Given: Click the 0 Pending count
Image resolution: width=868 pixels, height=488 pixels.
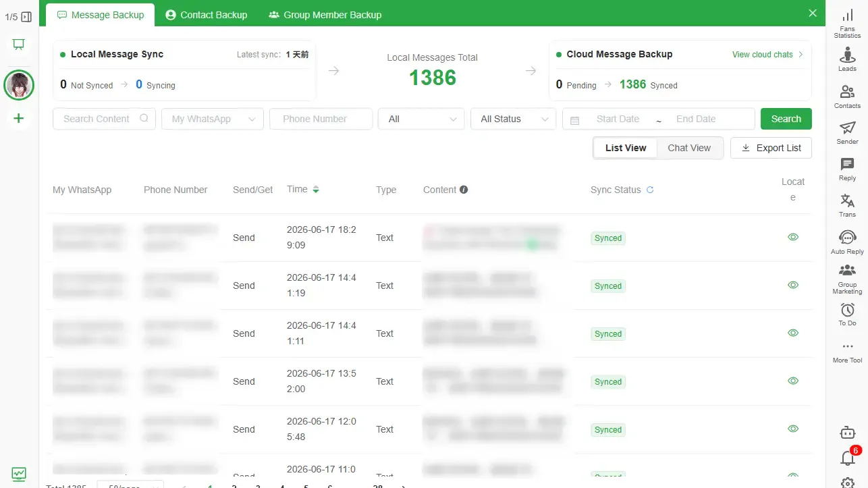Looking at the screenshot, I should coord(559,84).
